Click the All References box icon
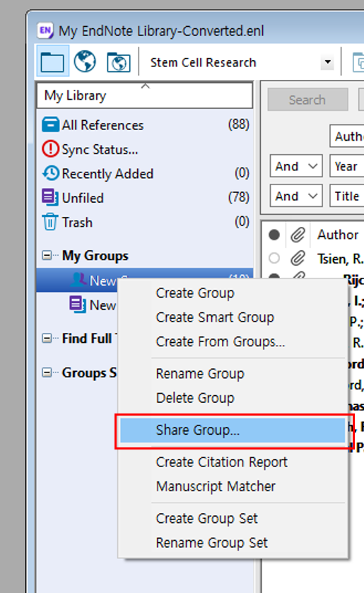 [x=50, y=125]
